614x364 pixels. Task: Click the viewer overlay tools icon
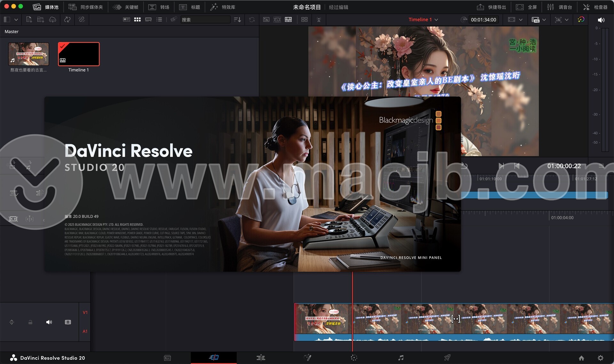(558, 20)
